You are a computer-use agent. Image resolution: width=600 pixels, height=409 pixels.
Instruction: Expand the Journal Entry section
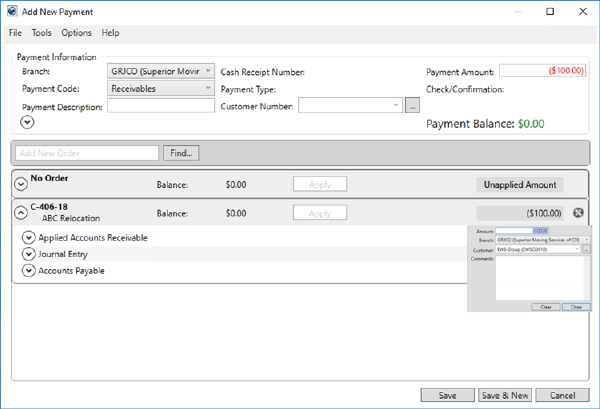[28, 254]
